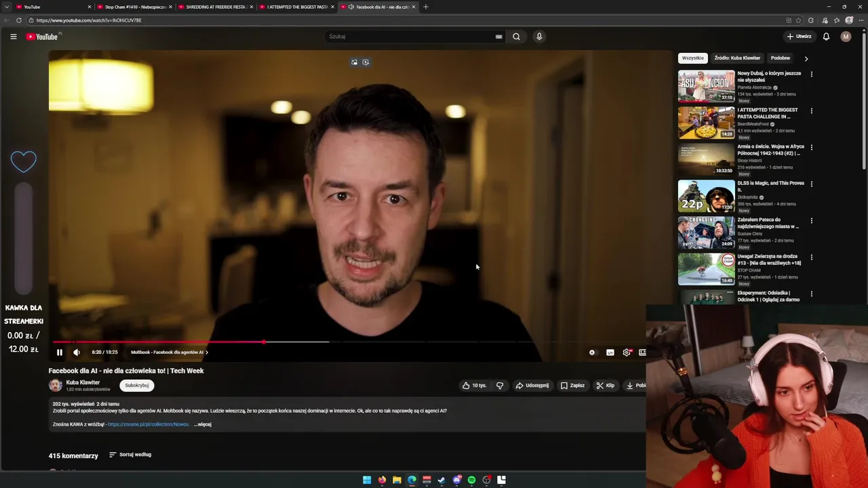Open Firefox from taskbar
Screen dimensions: 868x488
pyautogui.click(x=382, y=480)
